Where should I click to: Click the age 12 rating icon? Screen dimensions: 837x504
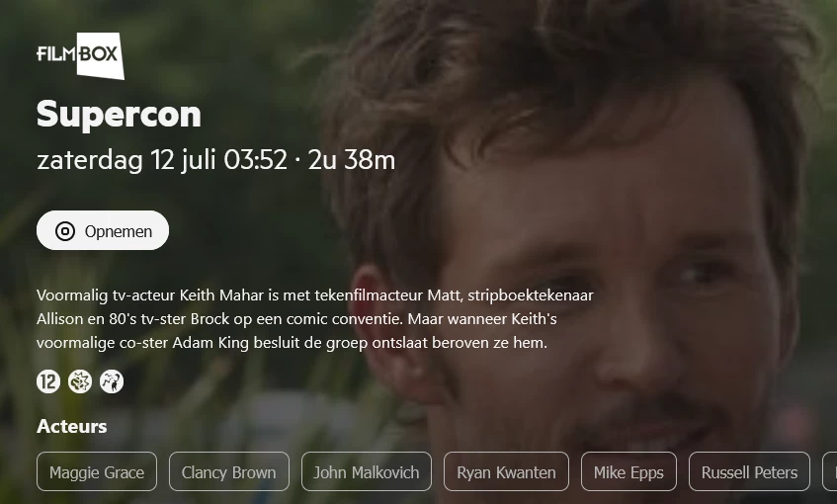pos(48,381)
